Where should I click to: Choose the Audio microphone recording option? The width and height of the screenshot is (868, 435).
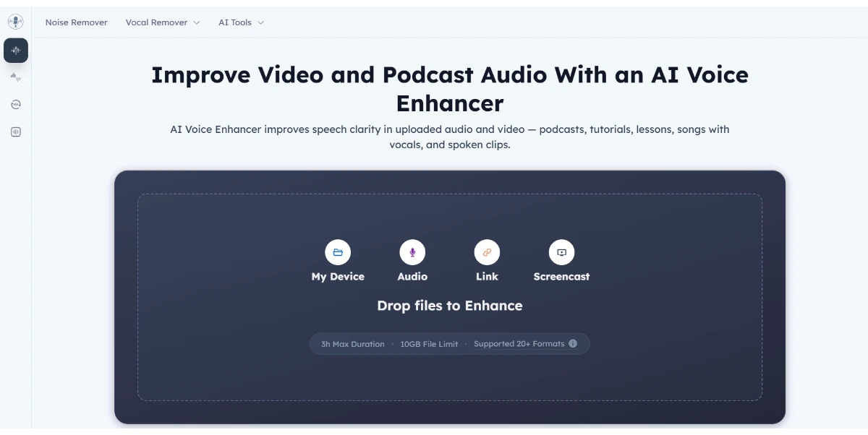[412, 261]
